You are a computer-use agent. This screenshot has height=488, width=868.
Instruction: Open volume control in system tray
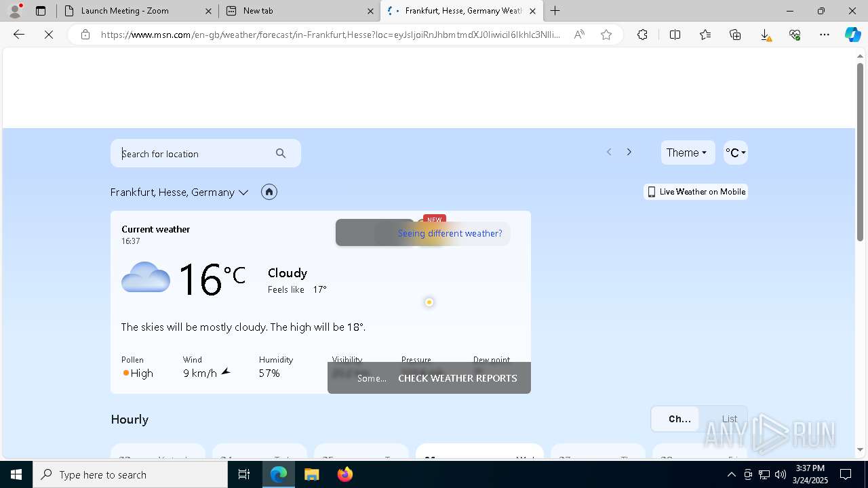(781, 474)
